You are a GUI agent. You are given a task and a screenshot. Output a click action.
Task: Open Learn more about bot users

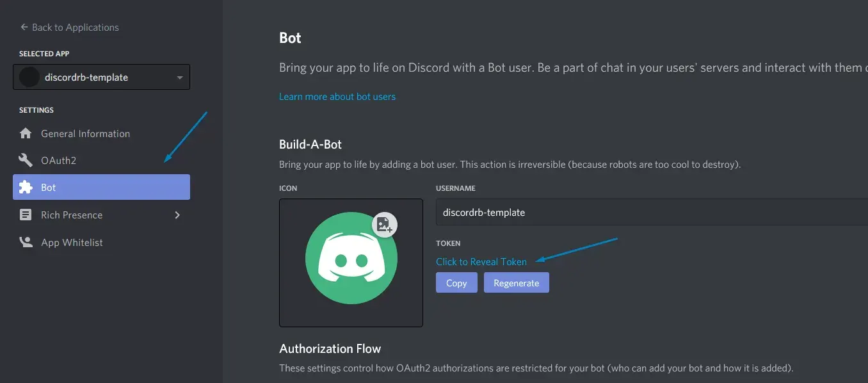tap(337, 96)
